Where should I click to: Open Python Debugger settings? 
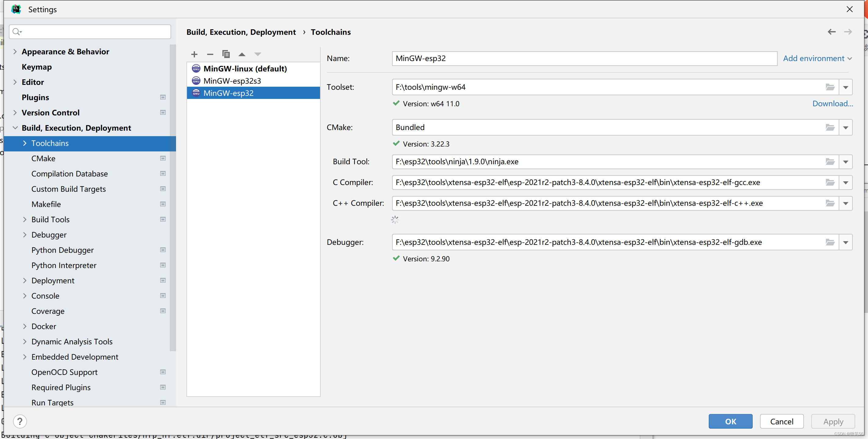pos(62,250)
